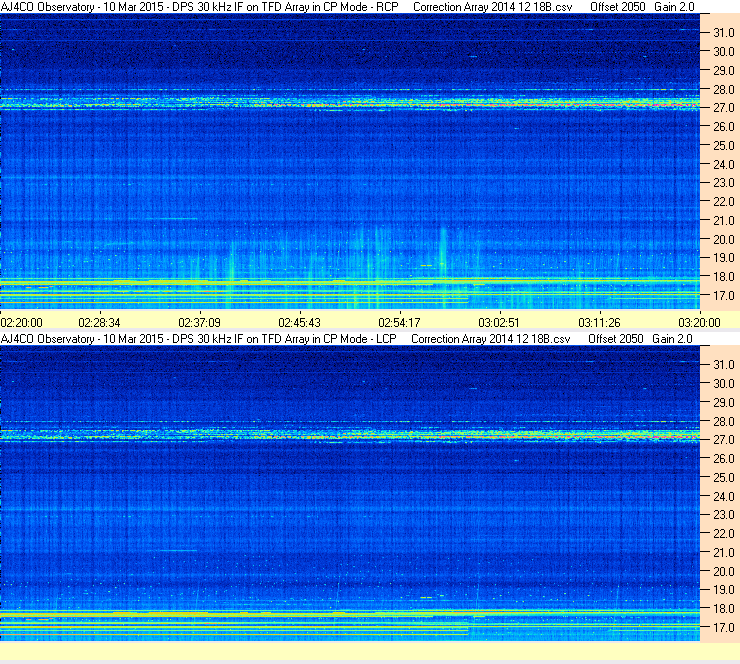Click the 18.0 frequency label in the LCP chart
This screenshot has width=740, height=664.
pyautogui.click(x=724, y=609)
